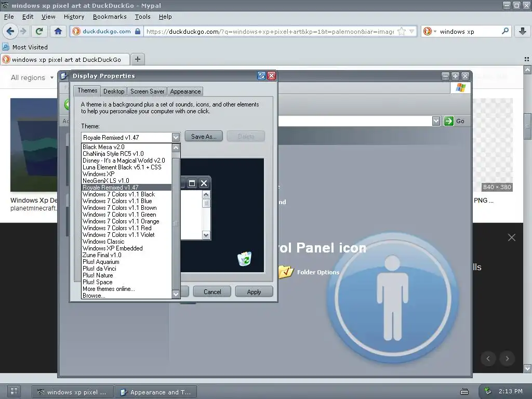Click the Cancel button in Display Properties

[212, 292]
